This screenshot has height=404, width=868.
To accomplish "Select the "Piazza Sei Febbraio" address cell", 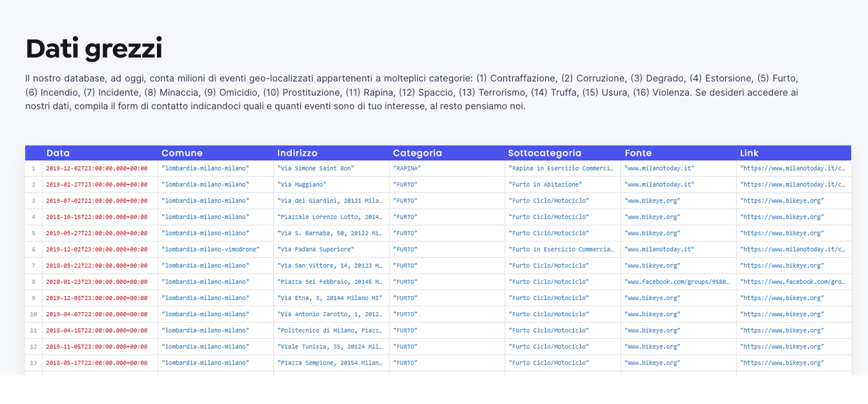I will pyautogui.click(x=331, y=282).
